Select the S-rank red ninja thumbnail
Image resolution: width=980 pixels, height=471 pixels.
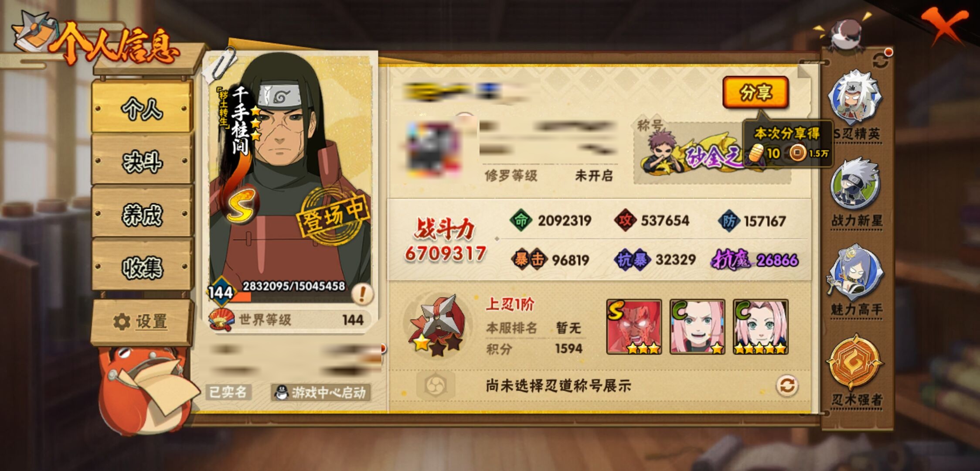(634, 327)
